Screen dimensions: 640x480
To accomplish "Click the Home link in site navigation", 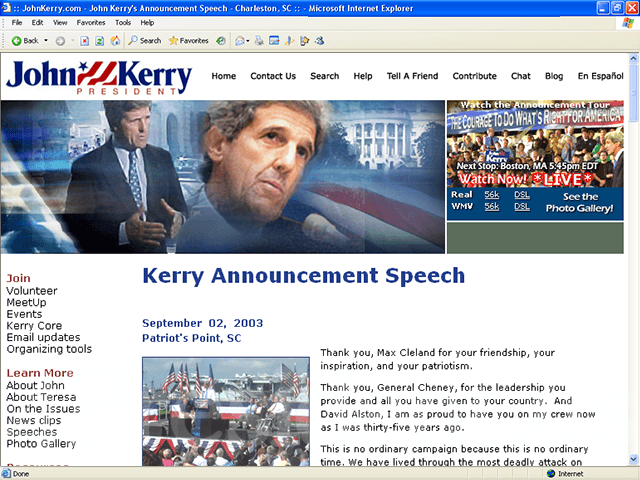I will pyautogui.click(x=224, y=76).
